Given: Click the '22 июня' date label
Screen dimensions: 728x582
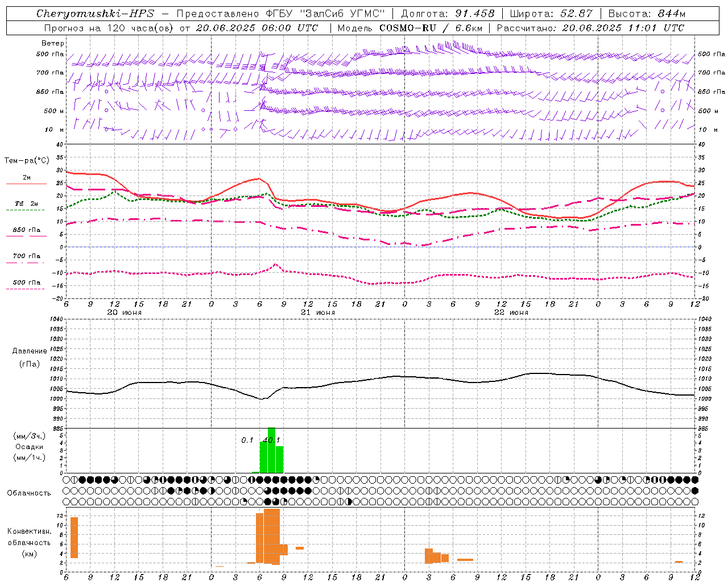Looking at the screenshot, I should tap(511, 313).
